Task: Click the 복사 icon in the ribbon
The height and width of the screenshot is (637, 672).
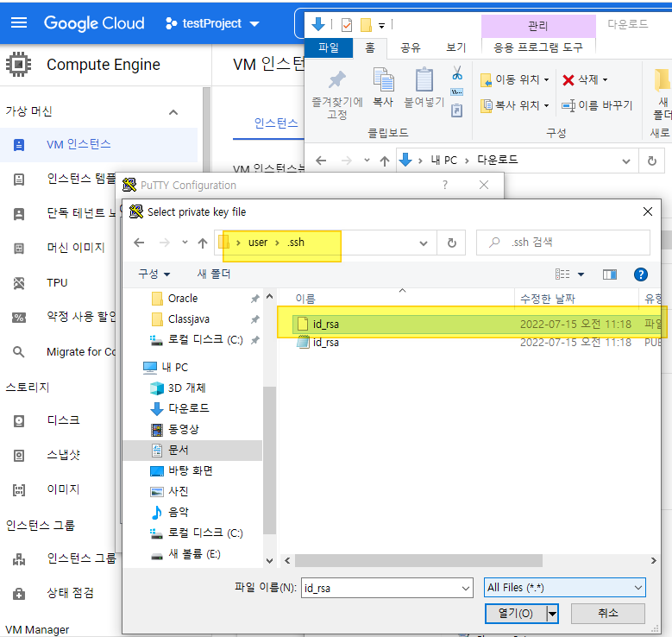Action: [x=383, y=79]
